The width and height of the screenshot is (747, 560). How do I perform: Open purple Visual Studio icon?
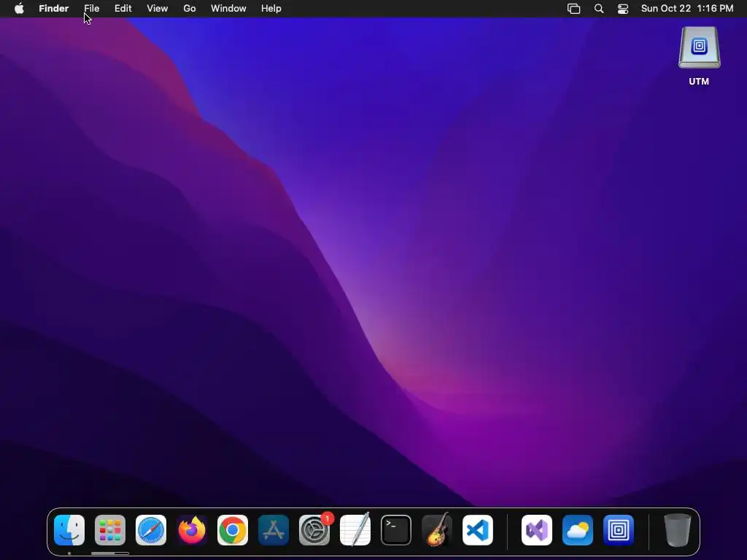(537, 530)
